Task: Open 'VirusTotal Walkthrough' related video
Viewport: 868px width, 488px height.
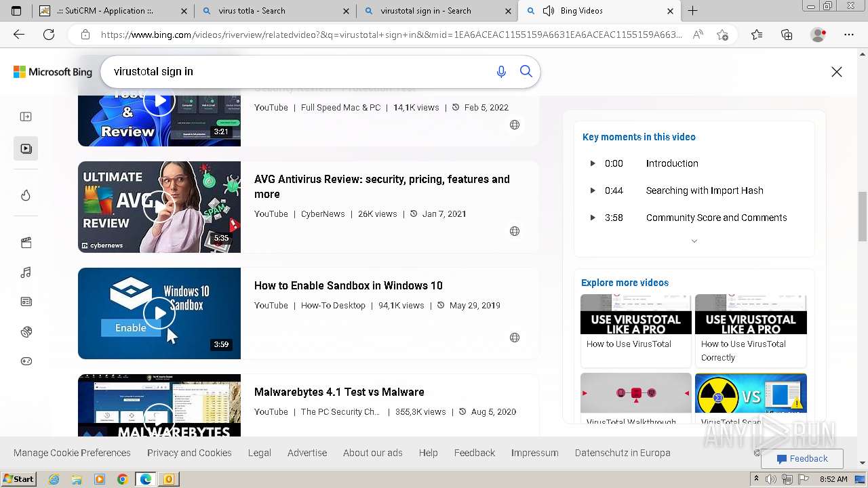Action: pos(636,399)
